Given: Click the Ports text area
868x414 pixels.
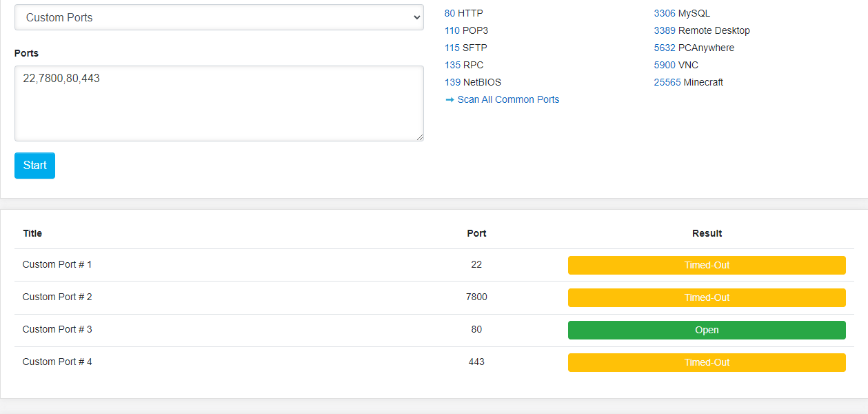Looking at the screenshot, I should click(219, 103).
